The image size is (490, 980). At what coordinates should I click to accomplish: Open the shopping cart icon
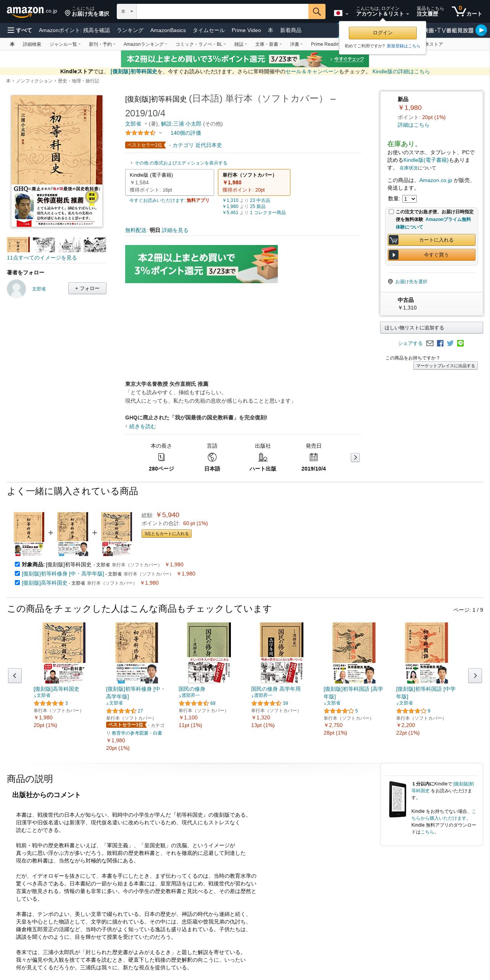pyautogui.click(x=467, y=11)
